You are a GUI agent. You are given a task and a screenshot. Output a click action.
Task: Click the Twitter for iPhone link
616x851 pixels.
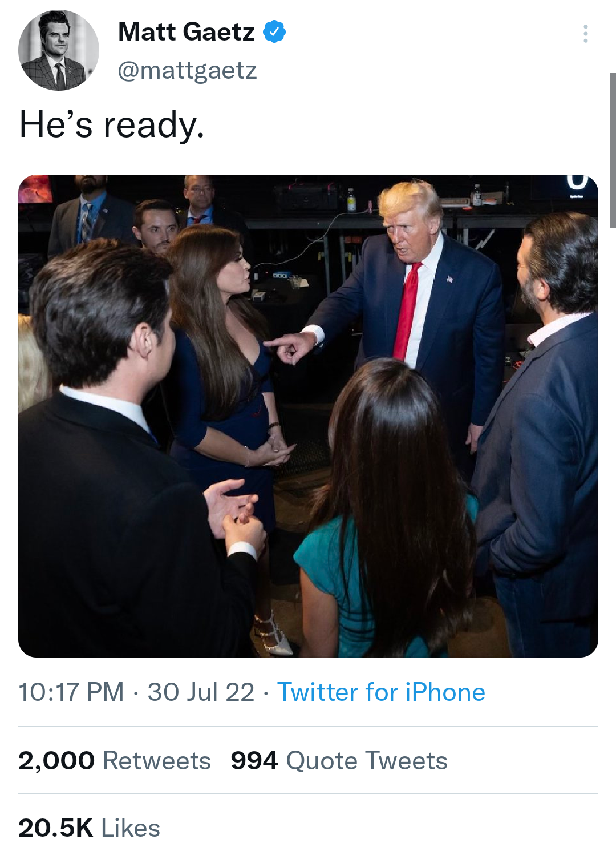381,692
